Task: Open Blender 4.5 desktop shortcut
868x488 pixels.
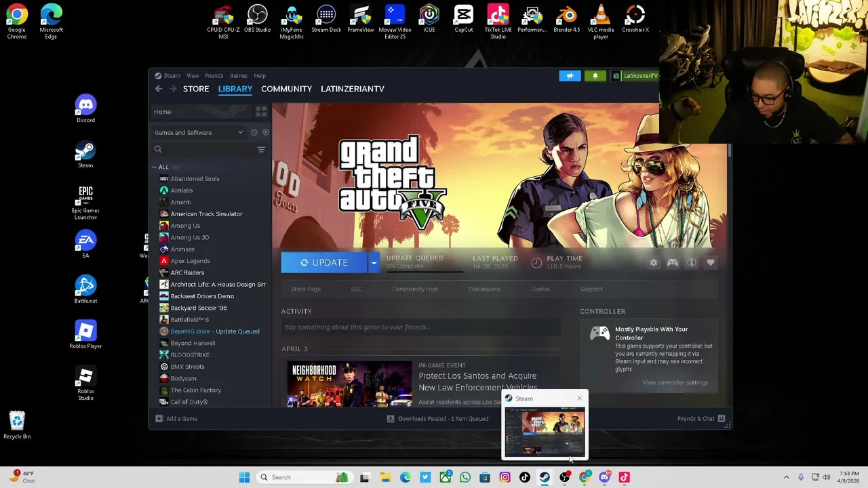Action: pos(567,19)
